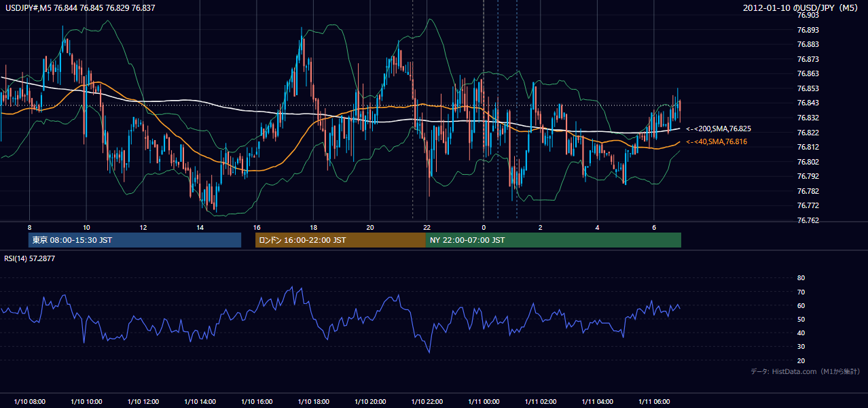Click the 東京 08:00-15:30 JST session bar
The image size is (868, 408).
point(134,240)
